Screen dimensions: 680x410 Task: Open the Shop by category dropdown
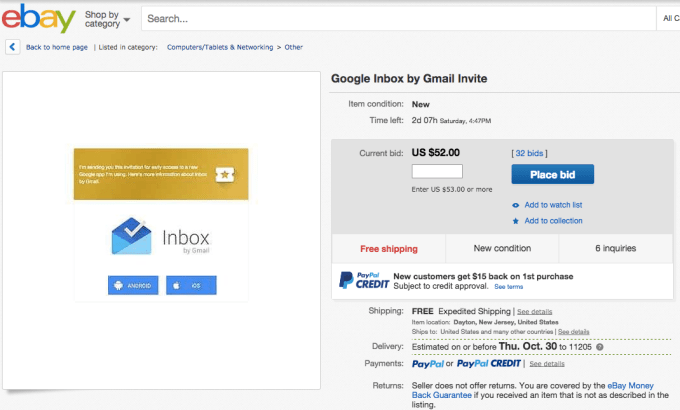[108, 19]
